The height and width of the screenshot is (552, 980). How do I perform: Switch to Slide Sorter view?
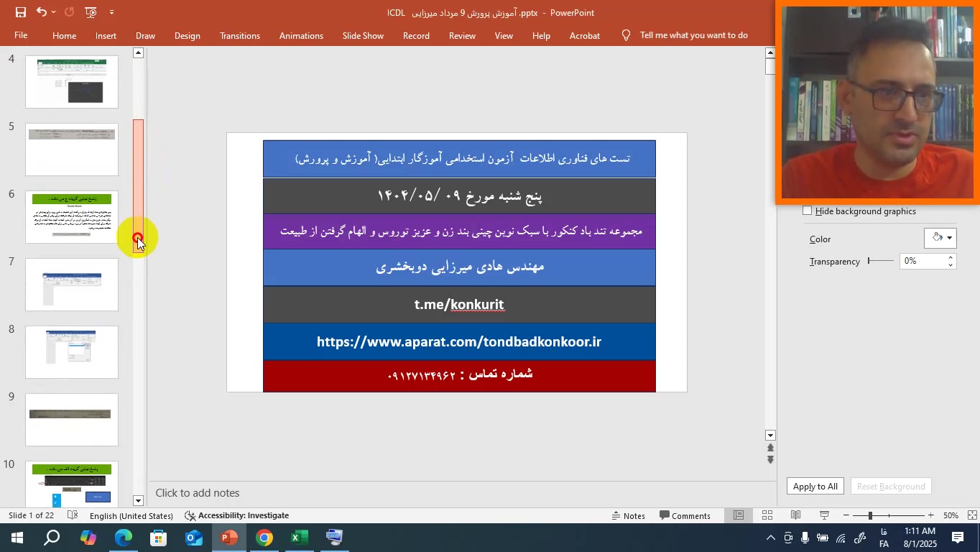pyautogui.click(x=767, y=515)
